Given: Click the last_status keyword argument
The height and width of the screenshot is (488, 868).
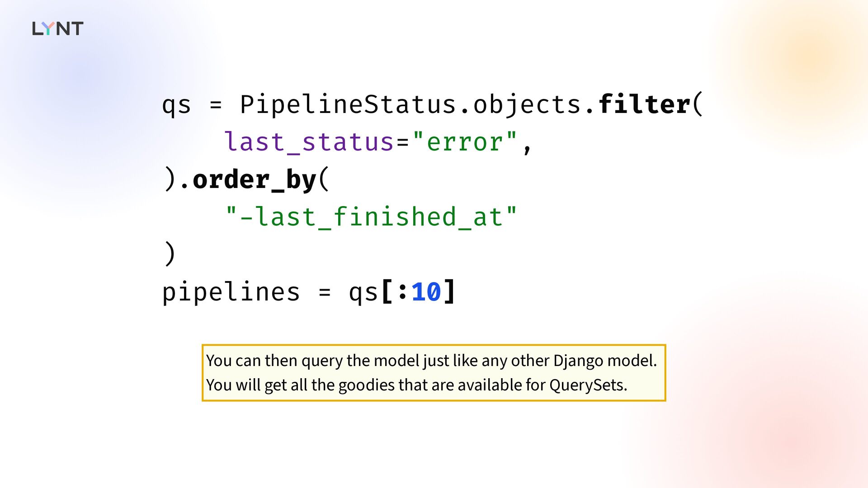Looking at the screenshot, I should pos(309,142).
